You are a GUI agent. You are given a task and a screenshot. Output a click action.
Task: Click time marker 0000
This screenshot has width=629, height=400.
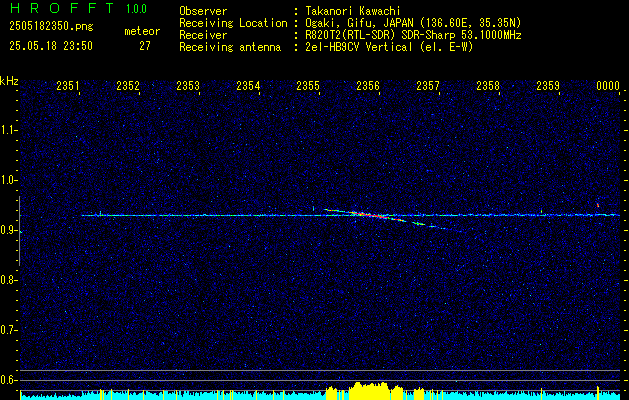[x=608, y=85]
